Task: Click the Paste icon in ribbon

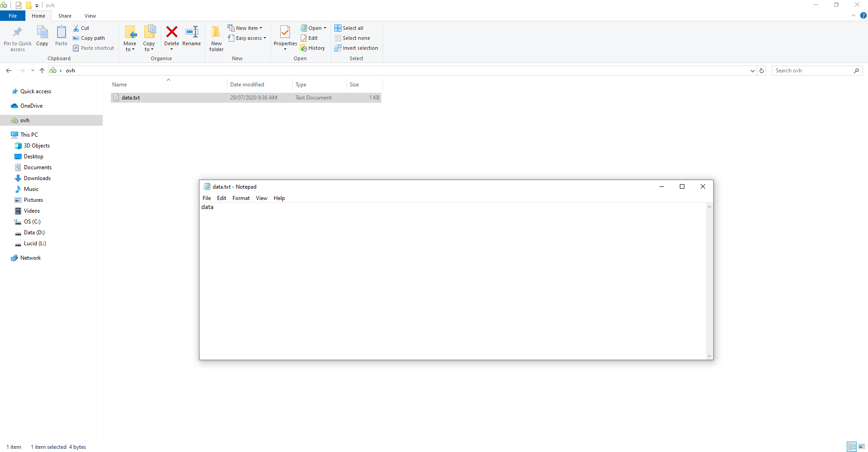Action: click(x=61, y=33)
